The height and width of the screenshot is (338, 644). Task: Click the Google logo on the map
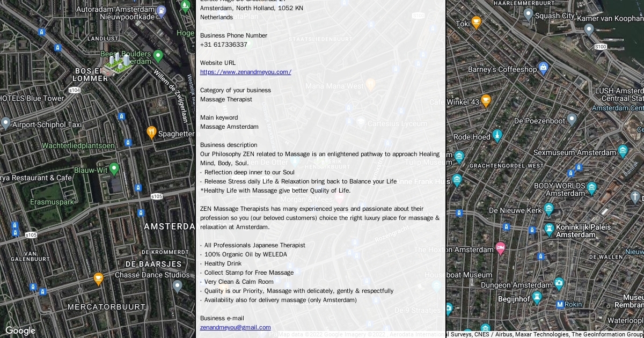(x=20, y=330)
